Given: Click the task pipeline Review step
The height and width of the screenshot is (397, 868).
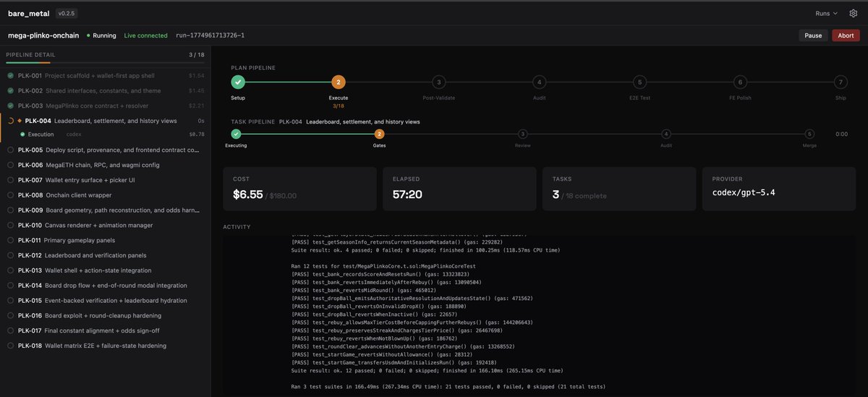Looking at the screenshot, I should tap(522, 134).
